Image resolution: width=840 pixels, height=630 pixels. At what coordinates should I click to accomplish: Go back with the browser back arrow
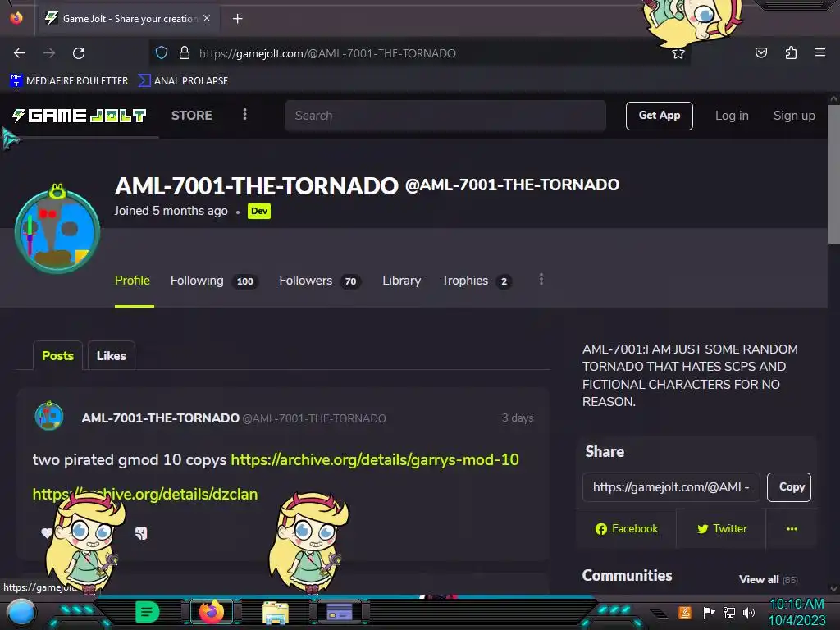tap(20, 53)
